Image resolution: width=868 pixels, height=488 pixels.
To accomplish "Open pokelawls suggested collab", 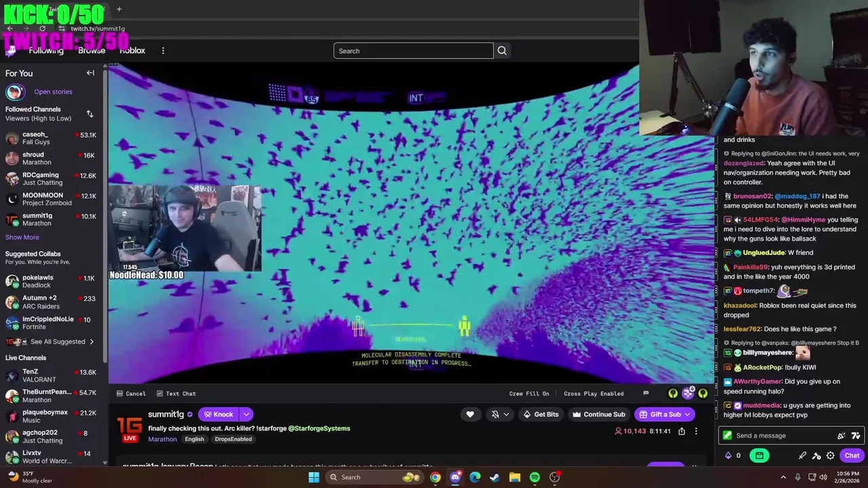I will 51,281.
